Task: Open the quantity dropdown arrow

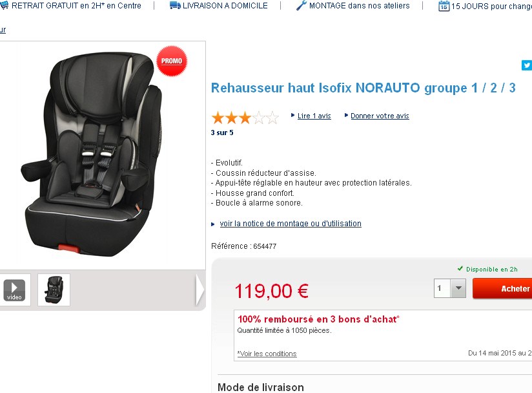Action: coord(458,288)
